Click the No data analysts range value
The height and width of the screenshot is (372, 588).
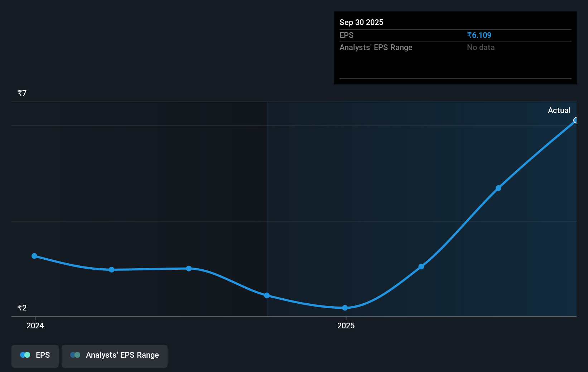point(481,47)
